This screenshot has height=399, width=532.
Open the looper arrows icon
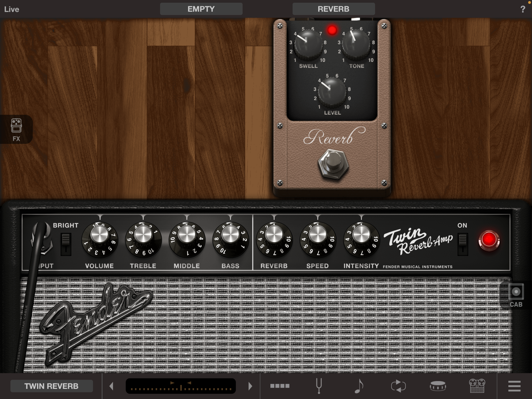(398, 386)
